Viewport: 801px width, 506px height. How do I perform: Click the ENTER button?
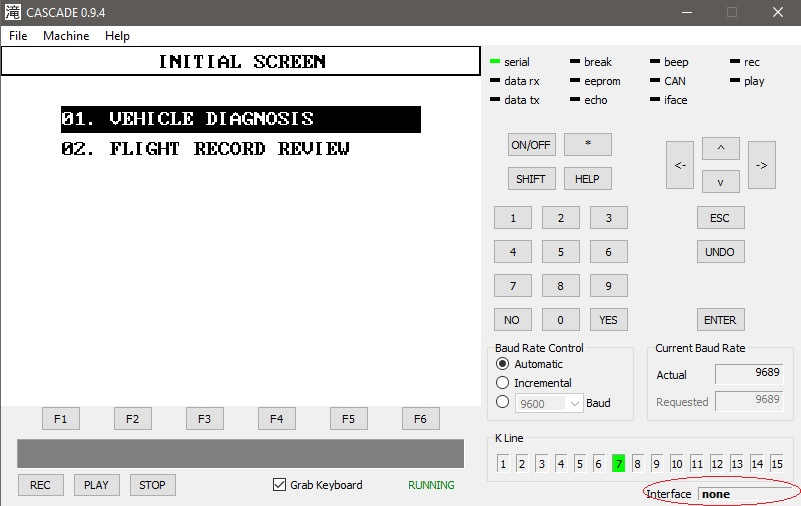pyautogui.click(x=720, y=320)
